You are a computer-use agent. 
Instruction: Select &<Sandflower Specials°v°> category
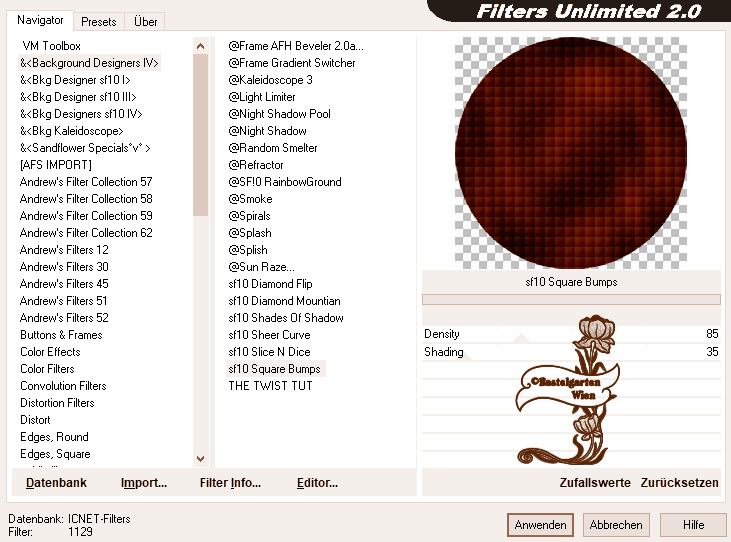85,148
